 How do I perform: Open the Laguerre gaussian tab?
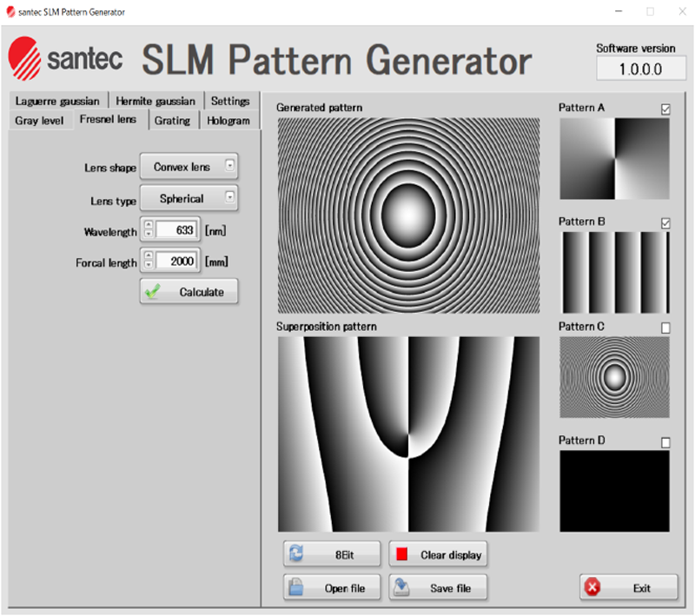coord(57,101)
